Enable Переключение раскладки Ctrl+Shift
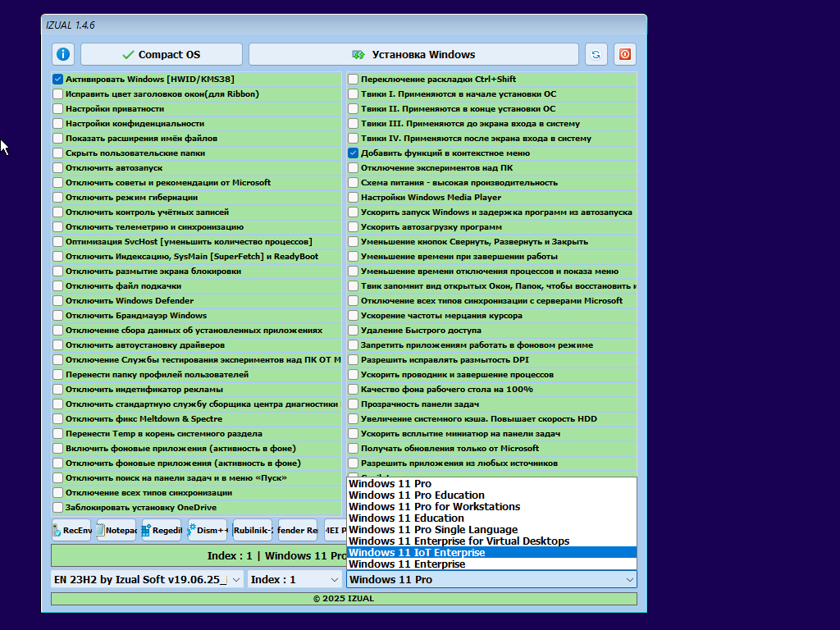This screenshot has width=840, height=630. point(353,80)
